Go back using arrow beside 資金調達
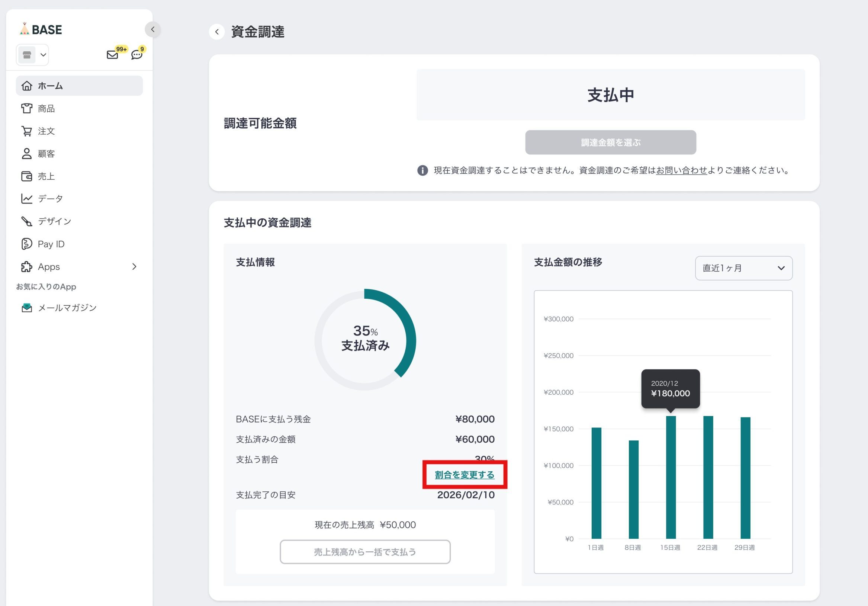This screenshot has width=868, height=606. pos(216,32)
